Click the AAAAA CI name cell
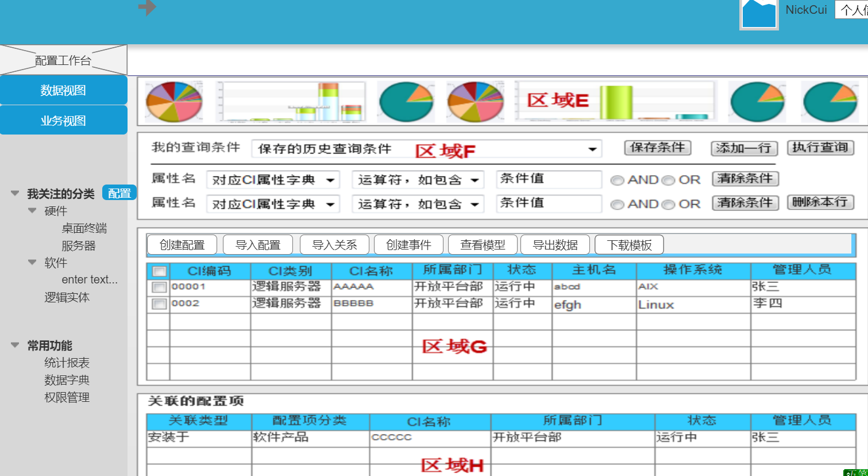Screen dimensions: 868x476 coord(372,287)
